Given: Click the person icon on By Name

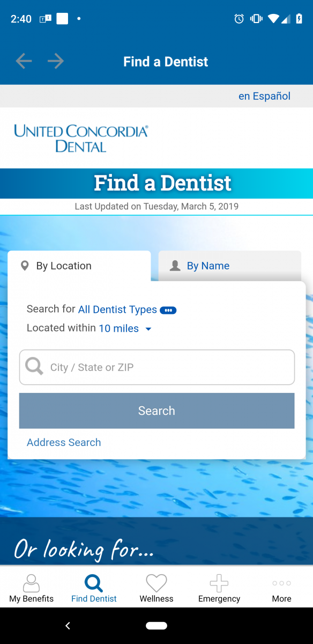Looking at the screenshot, I should coord(175,266).
